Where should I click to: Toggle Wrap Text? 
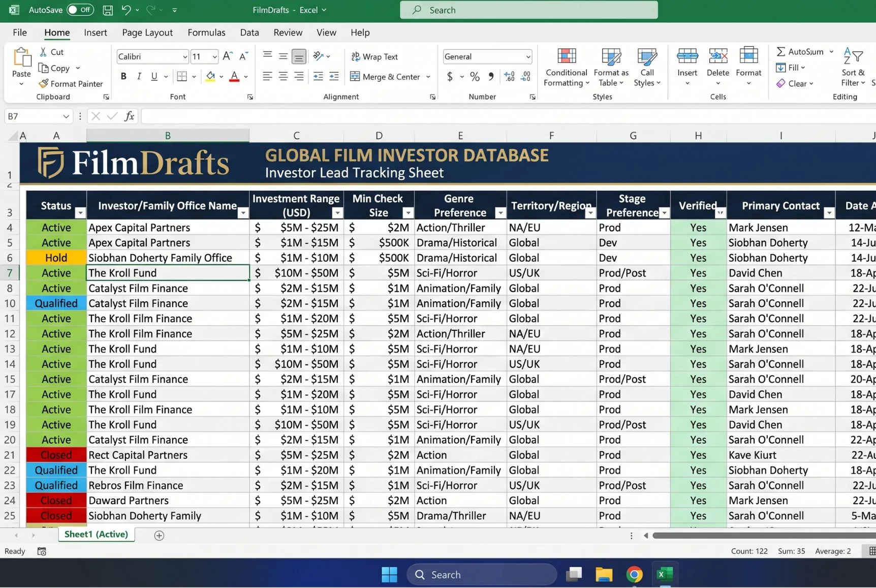(x=374, y=56)
